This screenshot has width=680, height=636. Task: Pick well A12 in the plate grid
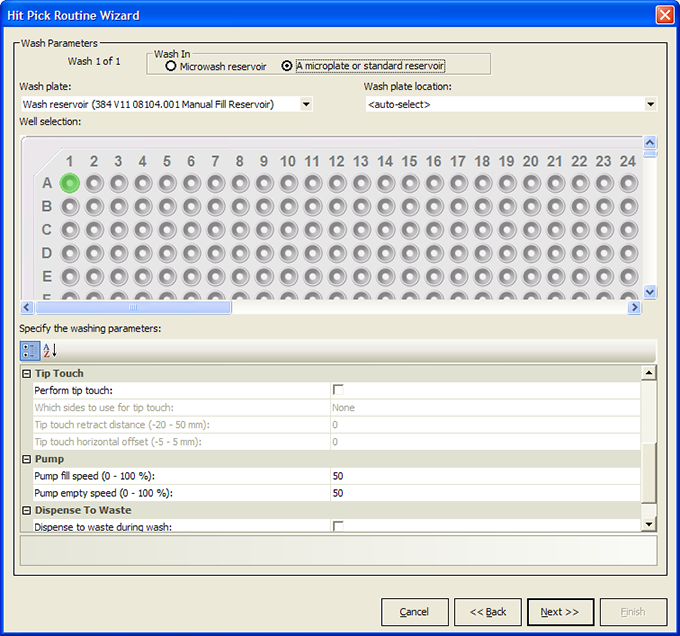point(337,183)
